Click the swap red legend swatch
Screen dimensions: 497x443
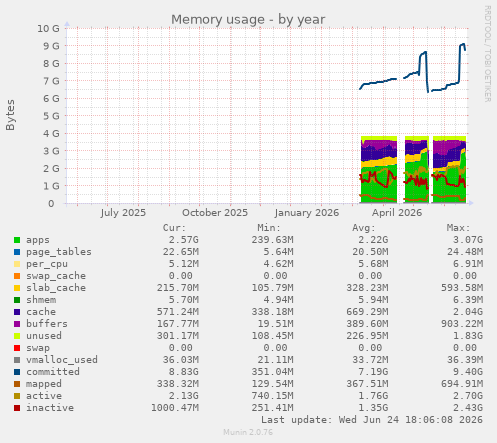[17, 348]
